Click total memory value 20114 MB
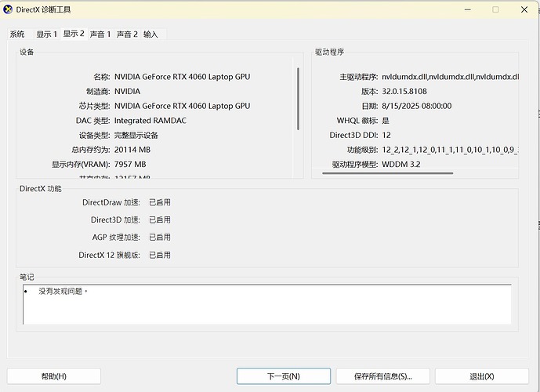The height and width of the screenshot is (392, 540). 132,150
